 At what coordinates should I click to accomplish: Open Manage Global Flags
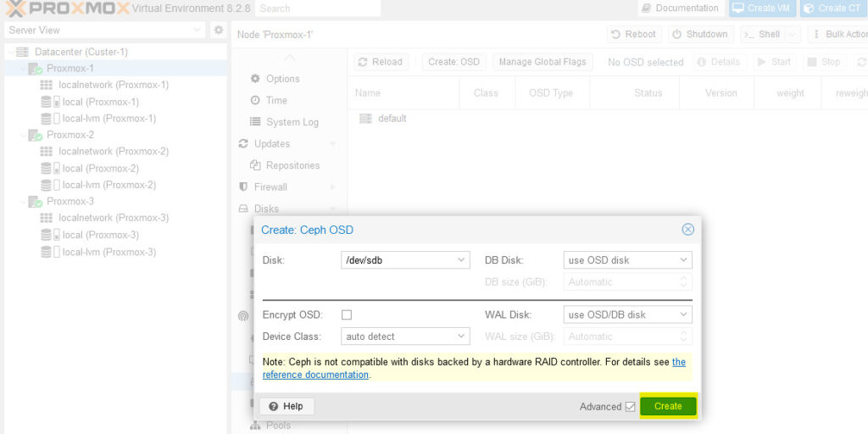pos(542,62)
